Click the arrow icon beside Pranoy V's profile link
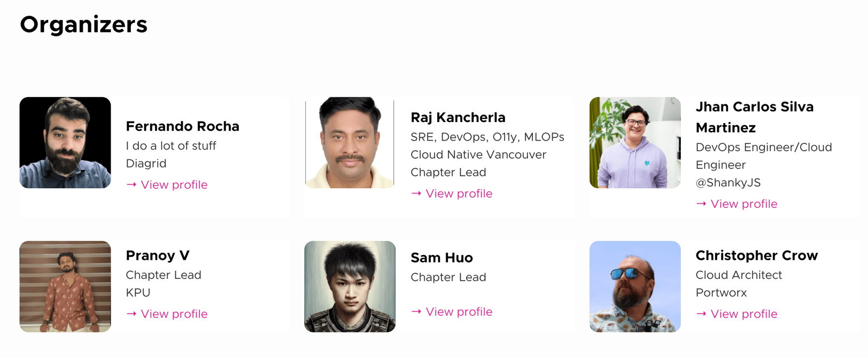This screenshot has width=868, height=358. [131, 314]
